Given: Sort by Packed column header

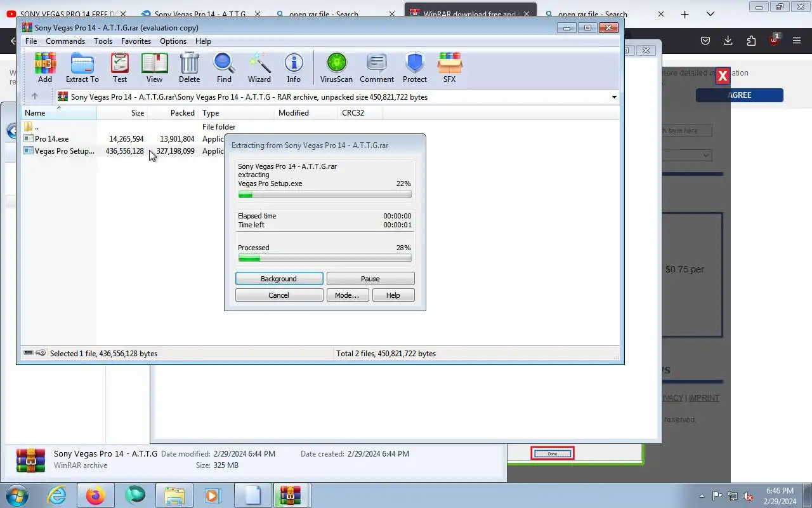Looking at the screenshot, I should [x=173, y=113].
